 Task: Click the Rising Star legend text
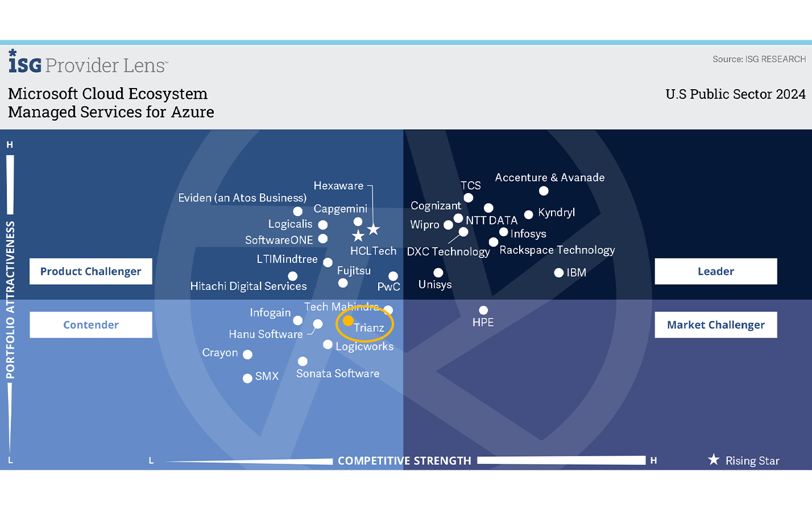pyautogui.click(x=752, y=461)
